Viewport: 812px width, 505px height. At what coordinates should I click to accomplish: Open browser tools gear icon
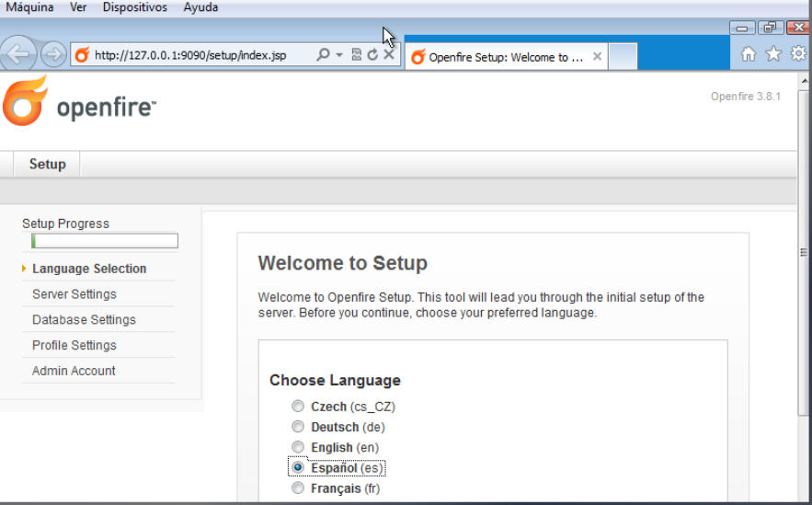click(798, 54)
